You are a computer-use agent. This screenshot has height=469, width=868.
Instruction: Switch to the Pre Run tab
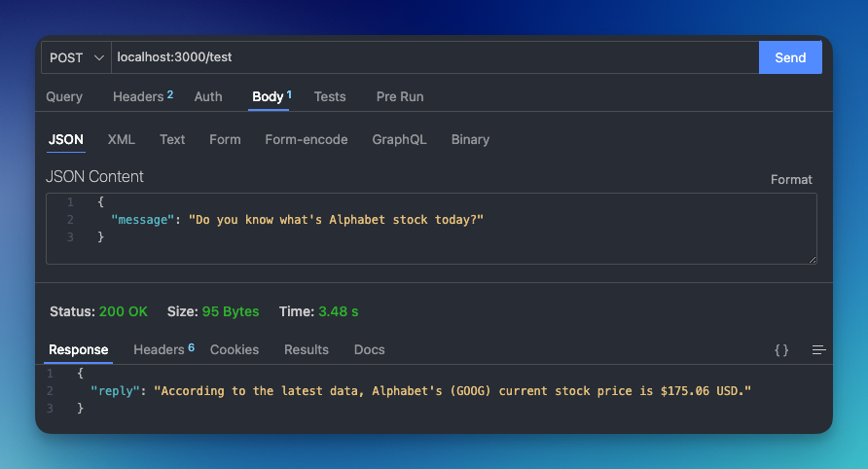[400, 97]
